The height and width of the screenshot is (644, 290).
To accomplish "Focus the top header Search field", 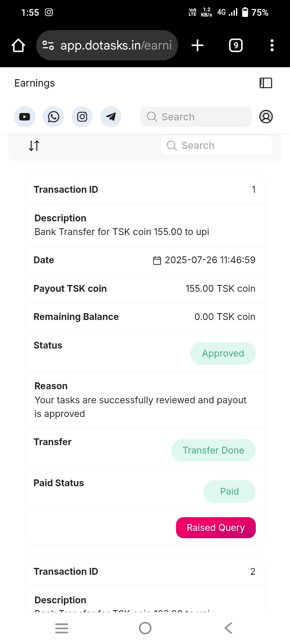I will pyautogui.click(x=196, y=117).
